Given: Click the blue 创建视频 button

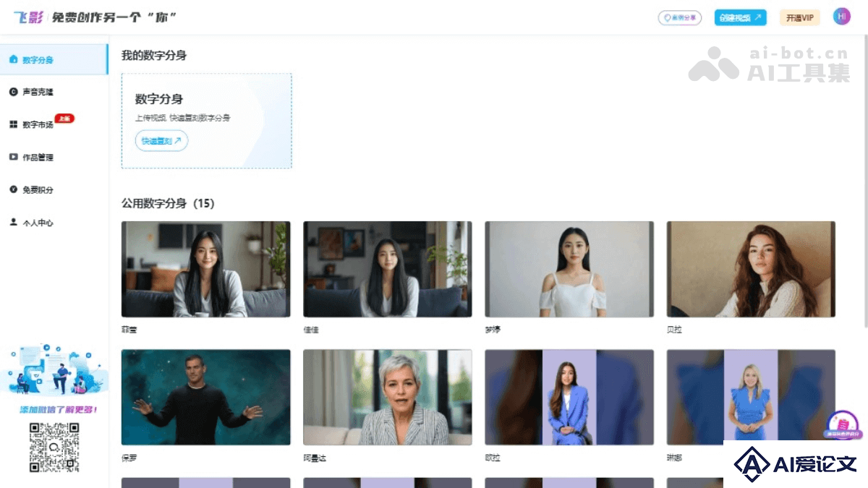Looking at the screenshot, I should coord(740,17).
